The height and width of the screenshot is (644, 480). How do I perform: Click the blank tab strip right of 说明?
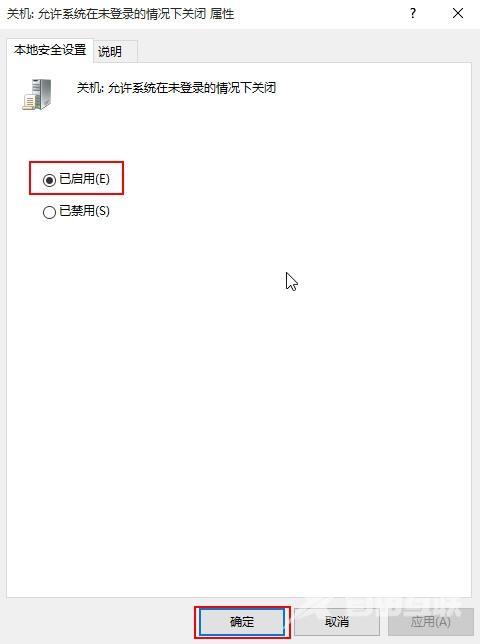coord(304,50)
